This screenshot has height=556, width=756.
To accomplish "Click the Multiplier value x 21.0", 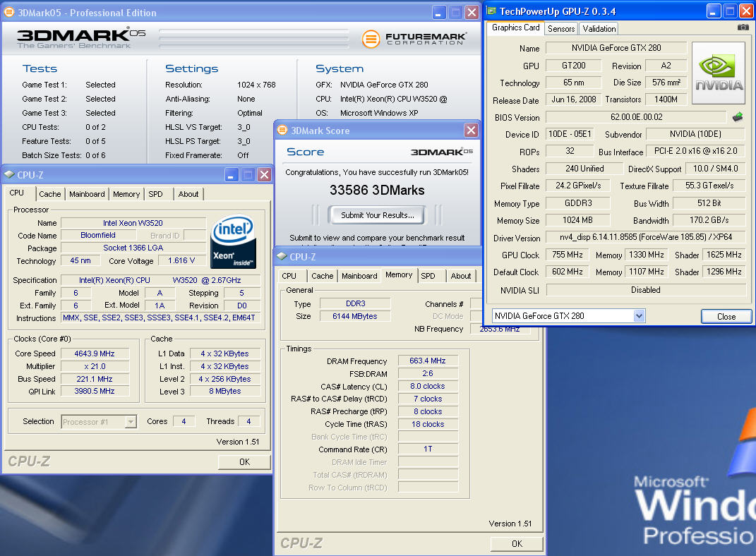I will tap(95, 366).
